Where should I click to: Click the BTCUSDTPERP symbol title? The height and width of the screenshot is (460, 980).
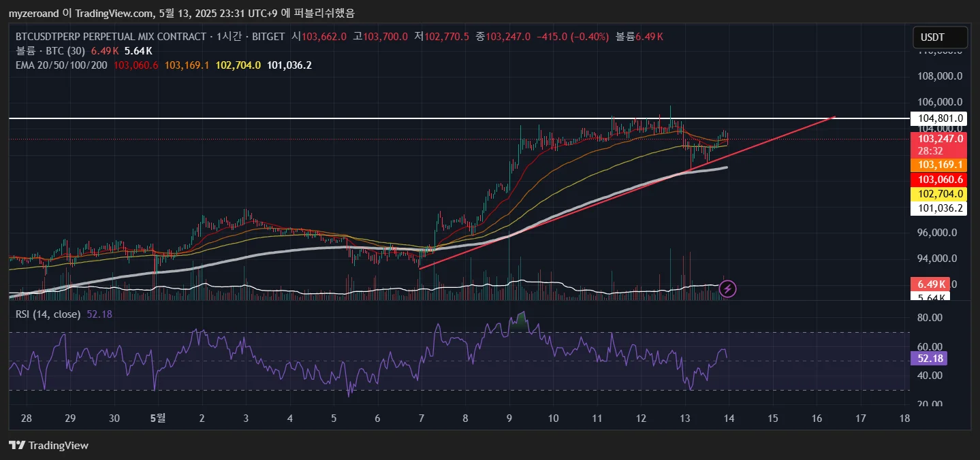[x=110, y=37]
